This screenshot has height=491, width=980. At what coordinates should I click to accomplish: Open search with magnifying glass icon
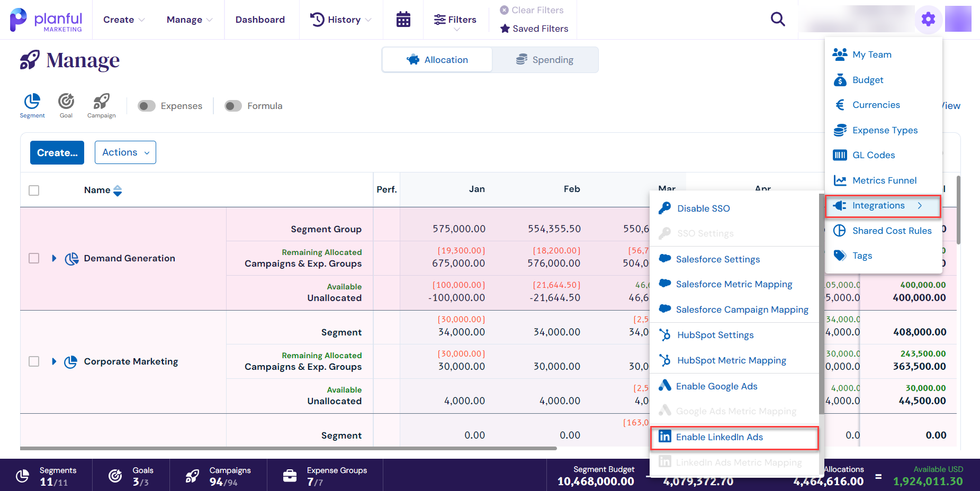click(778, 20)
